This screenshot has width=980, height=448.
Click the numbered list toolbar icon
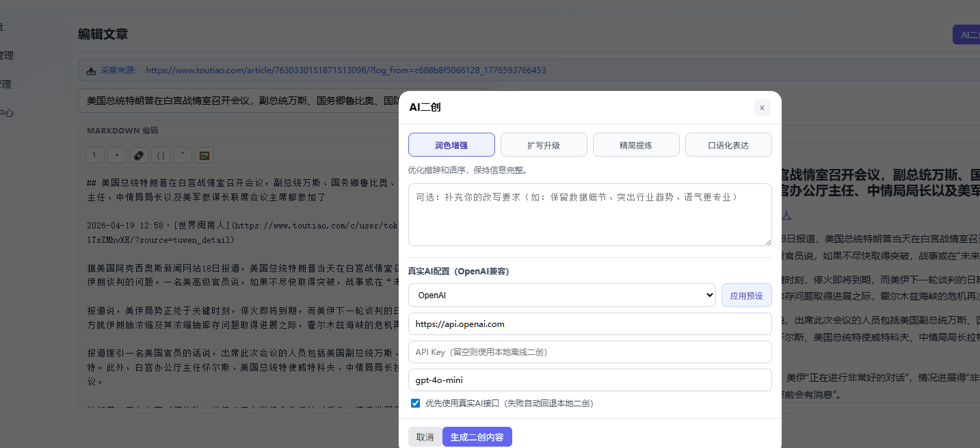pyautogui.click(x=95, y=155)
